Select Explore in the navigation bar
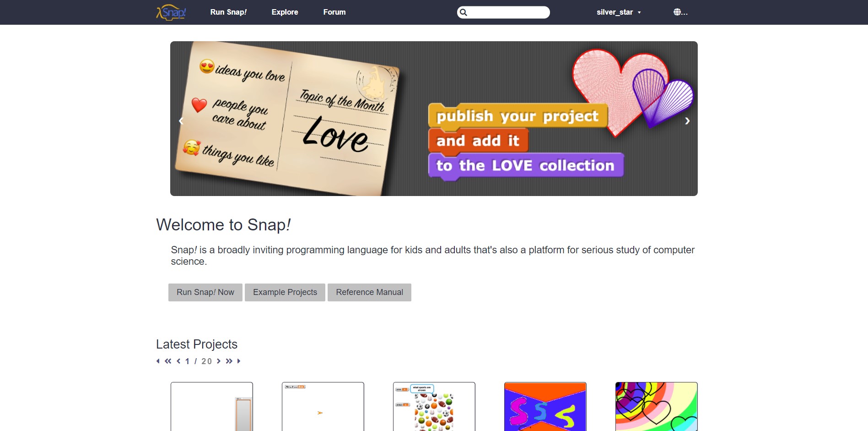 [x=285, y=12]
